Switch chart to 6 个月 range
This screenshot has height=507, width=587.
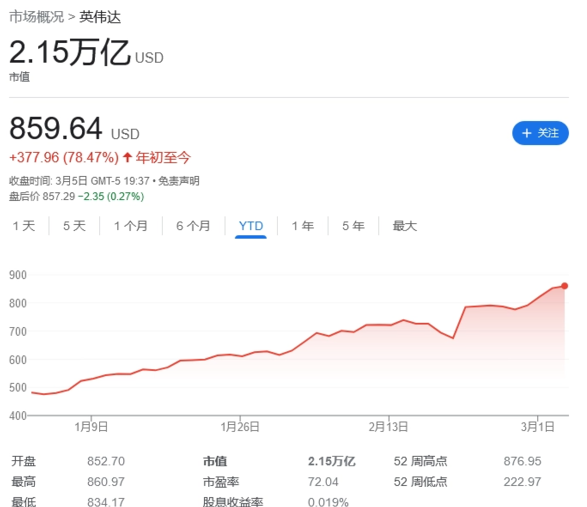193,226
